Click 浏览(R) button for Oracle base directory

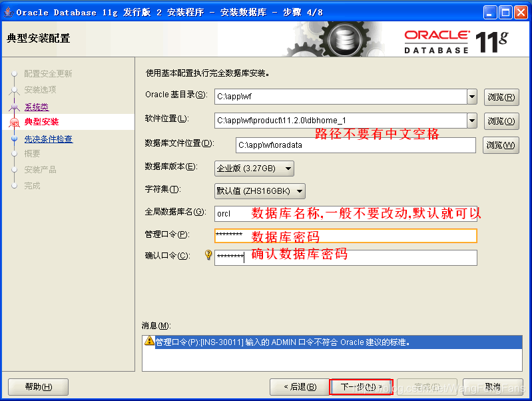(501, 97)
